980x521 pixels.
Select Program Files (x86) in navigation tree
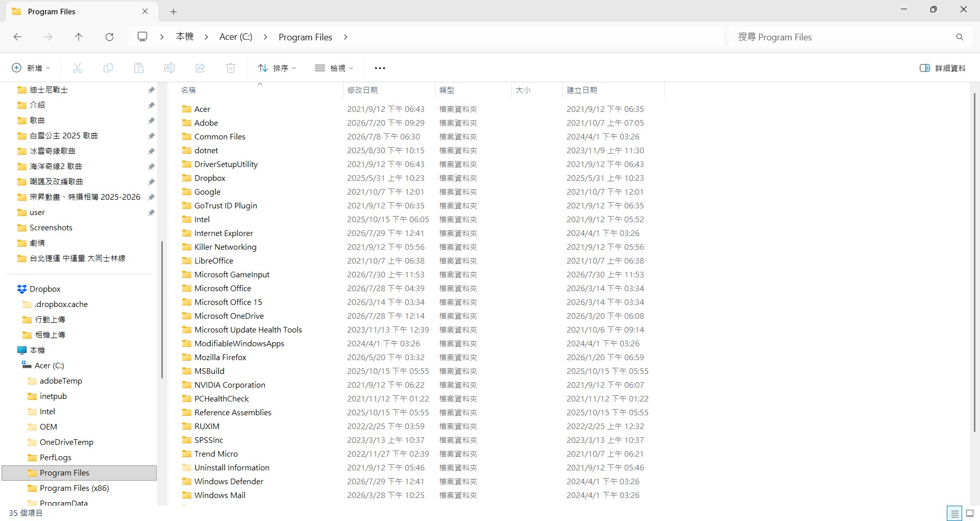pyautogui.click(x=75, y=488)
